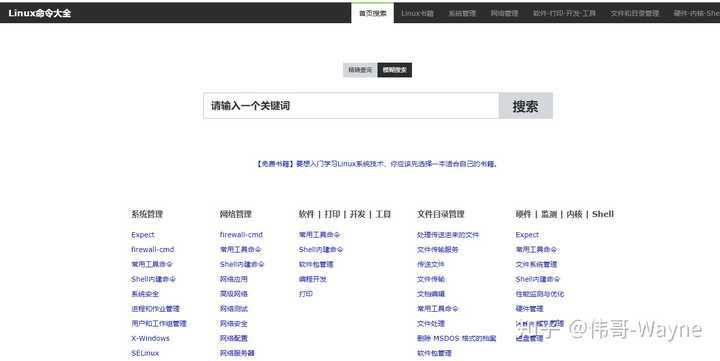Click the Linux命令大全 site title
This screenshot has width=720, height=361.
39,13
